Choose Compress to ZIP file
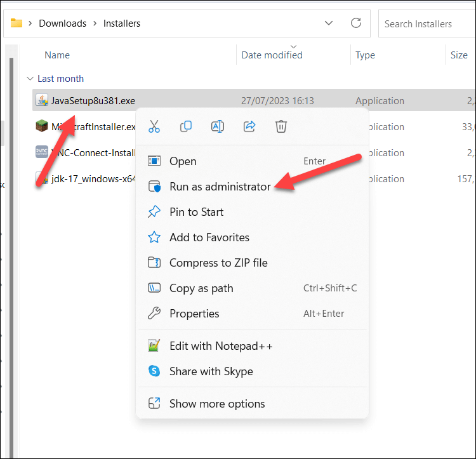476x459 pixels. (252, 263)
